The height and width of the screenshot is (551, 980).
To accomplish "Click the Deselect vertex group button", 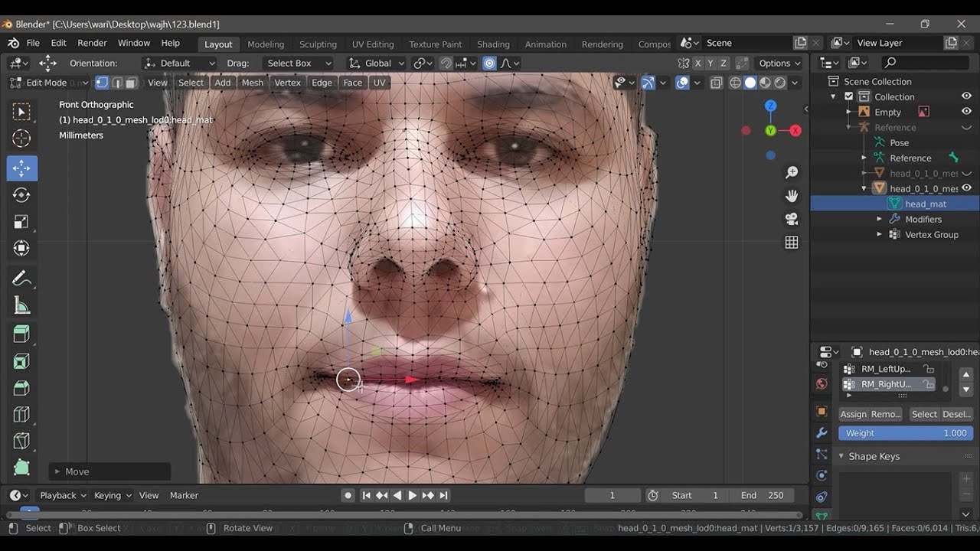I will coord(956,414).
